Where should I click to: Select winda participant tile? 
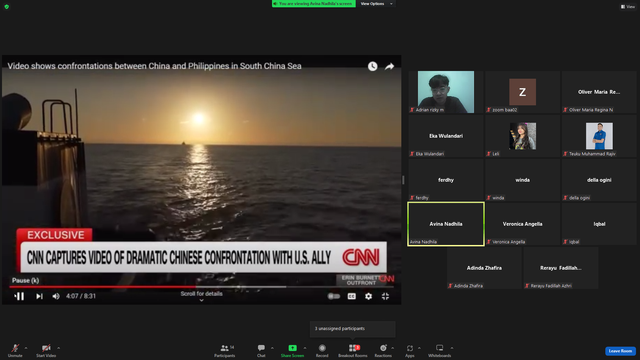point(522,180)
